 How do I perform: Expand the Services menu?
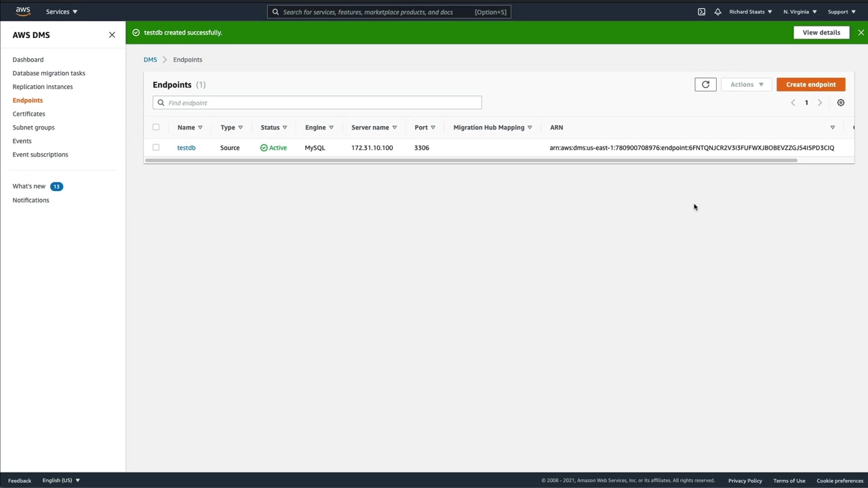coord(62,12)
